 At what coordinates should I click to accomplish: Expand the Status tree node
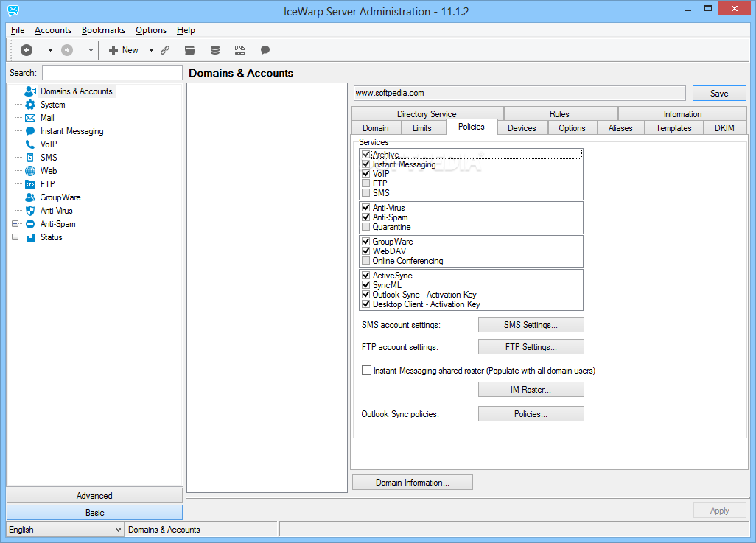coord(15,237)
